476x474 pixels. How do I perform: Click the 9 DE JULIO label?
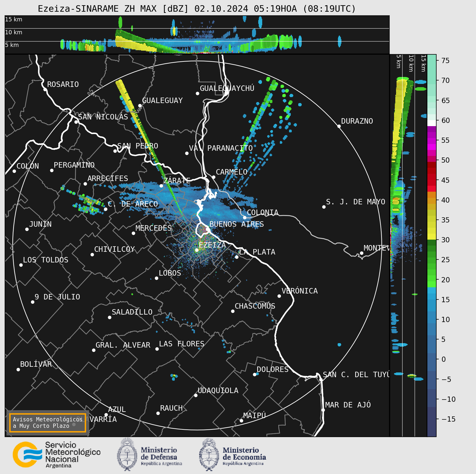click(57, 297)
